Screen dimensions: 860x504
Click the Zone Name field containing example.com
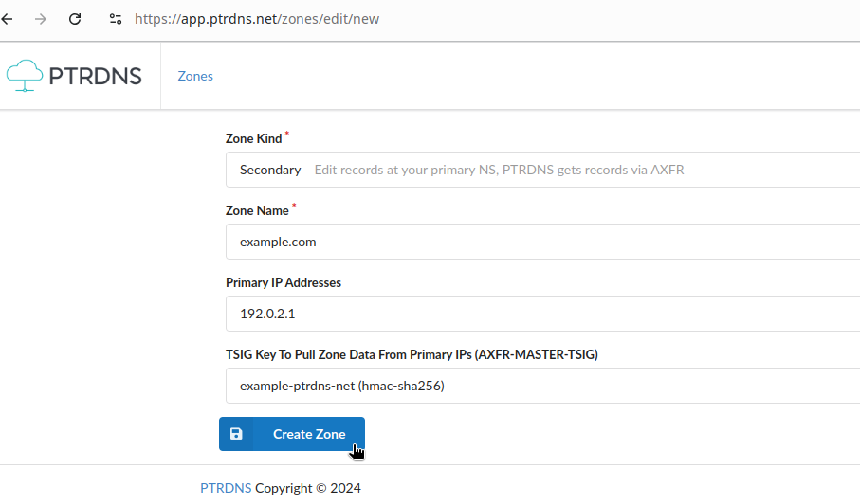click(x=543, y=242)
